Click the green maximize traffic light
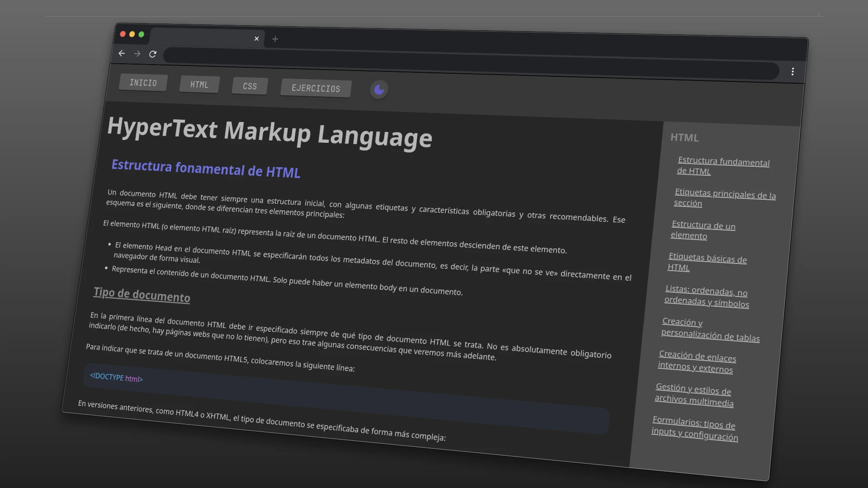 tap(142, 34)
